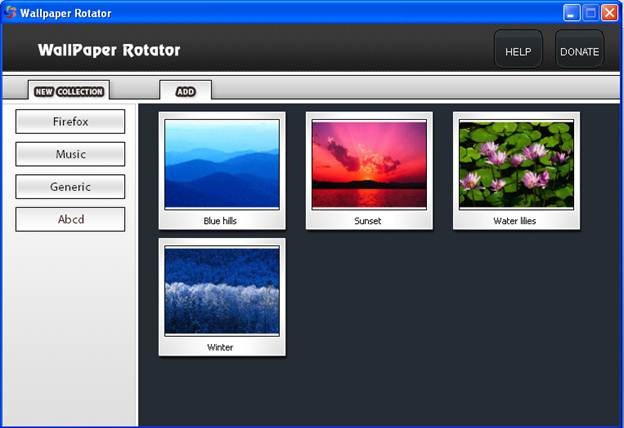624x428 pixels.
Task: Click the Wallpaper Rotator title bar icon
Action: pyautogui.click(x=10, y=12)
